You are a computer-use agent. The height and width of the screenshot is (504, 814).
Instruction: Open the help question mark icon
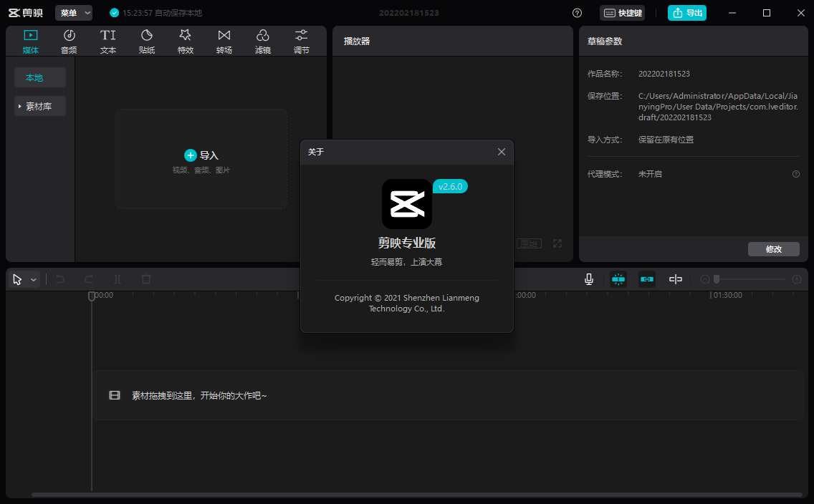pos(578,13)
